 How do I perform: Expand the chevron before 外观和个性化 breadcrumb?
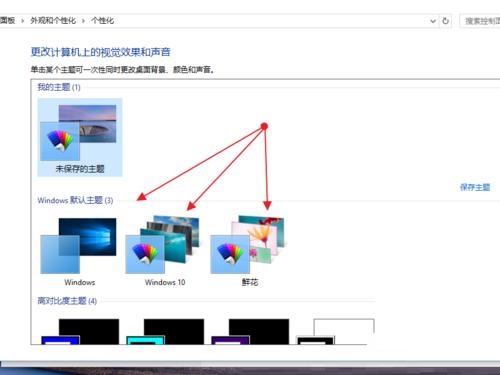click(23, 21)
